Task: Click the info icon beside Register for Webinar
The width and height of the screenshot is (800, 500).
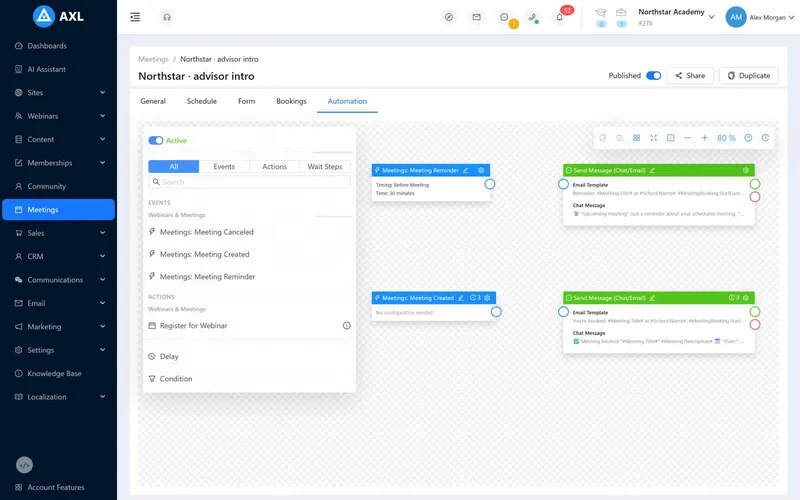Action: (346, 326)
